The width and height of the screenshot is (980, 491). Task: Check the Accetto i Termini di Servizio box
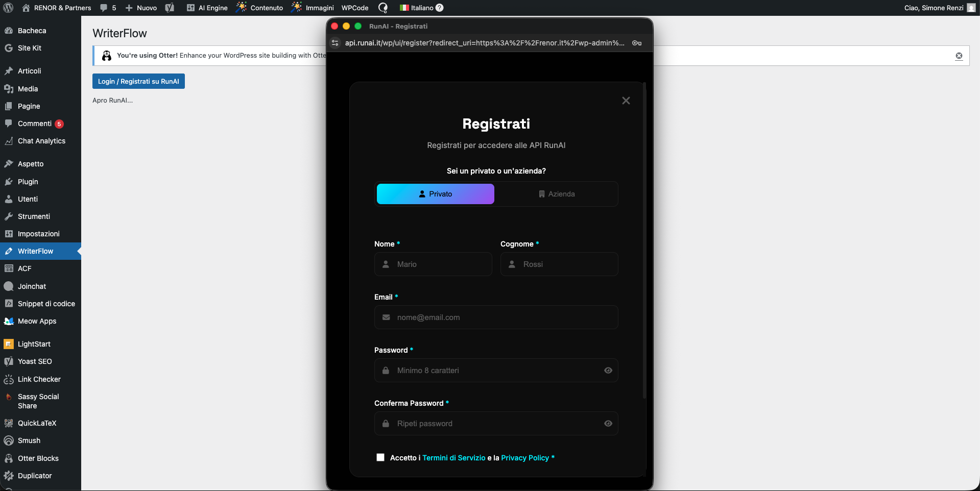[x=380, y=457]
